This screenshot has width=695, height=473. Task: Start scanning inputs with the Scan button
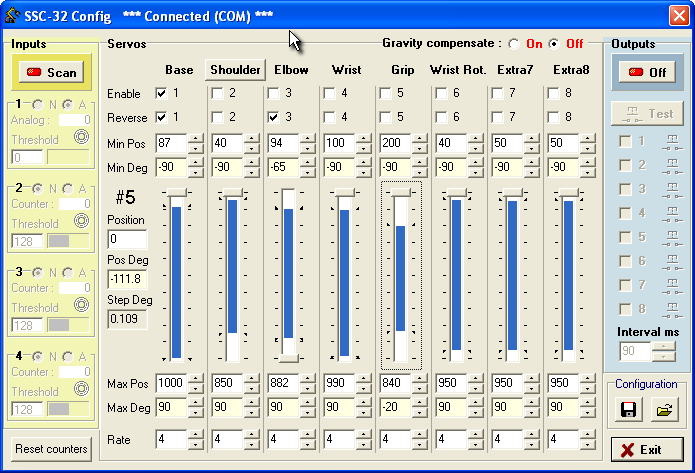pos(51,72)
